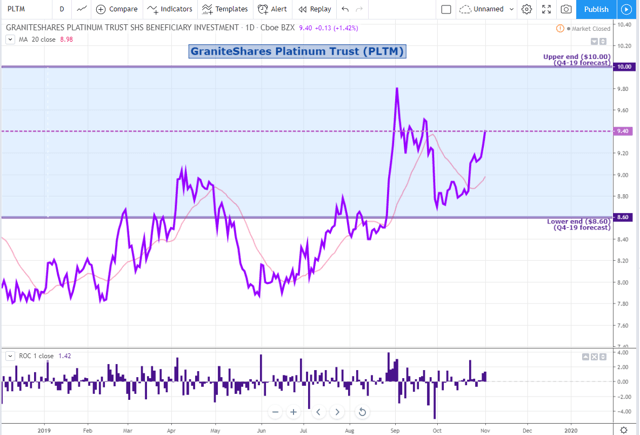Start bar Replay mode

(x=315, y=9)
